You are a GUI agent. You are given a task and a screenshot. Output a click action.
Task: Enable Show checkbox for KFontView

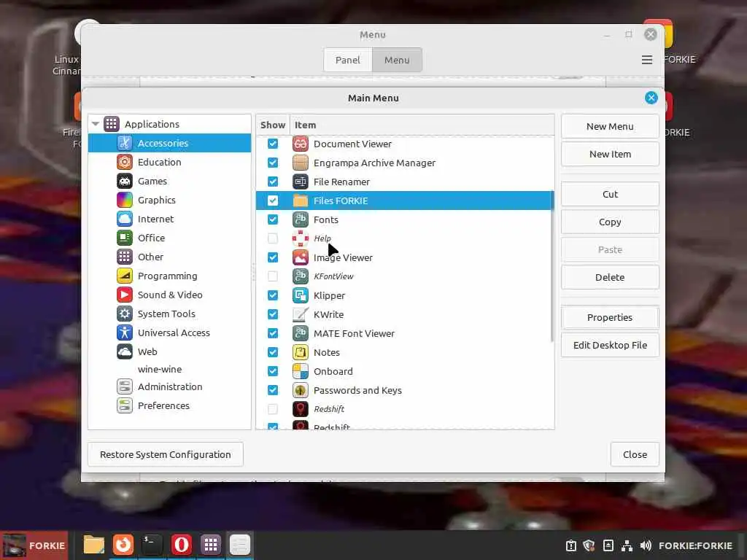click(x=273, y=276)
